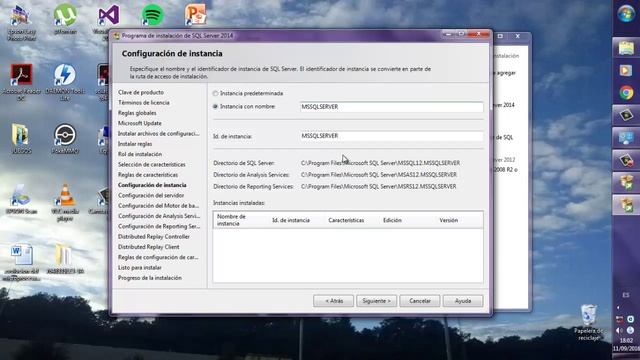Screen dimensions: 640x360
Task: Select Selección de características step
Action: pos(152,164)
